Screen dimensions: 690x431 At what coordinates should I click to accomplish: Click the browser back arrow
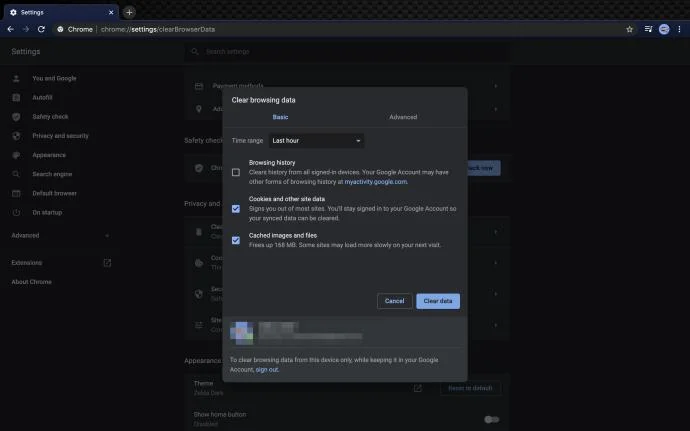coord(10,29)
